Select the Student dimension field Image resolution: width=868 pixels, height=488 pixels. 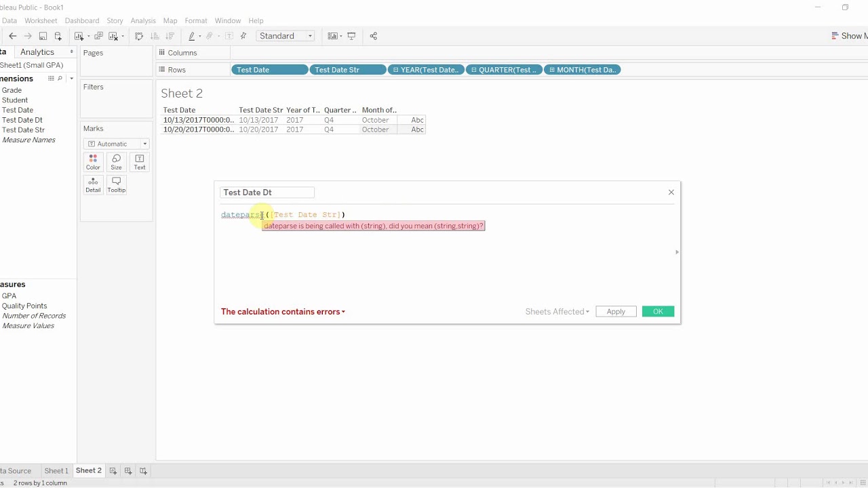click(15, 100)
